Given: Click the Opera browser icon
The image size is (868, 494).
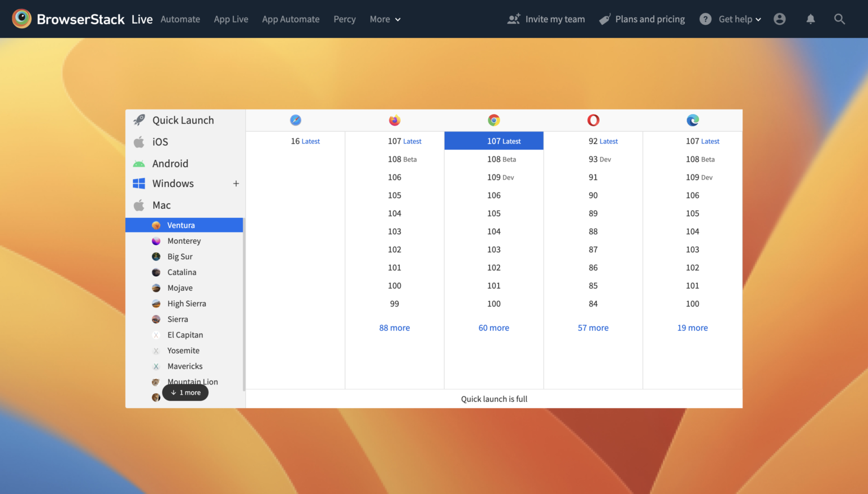Looking at the screenshot, I should click(593, 120).
